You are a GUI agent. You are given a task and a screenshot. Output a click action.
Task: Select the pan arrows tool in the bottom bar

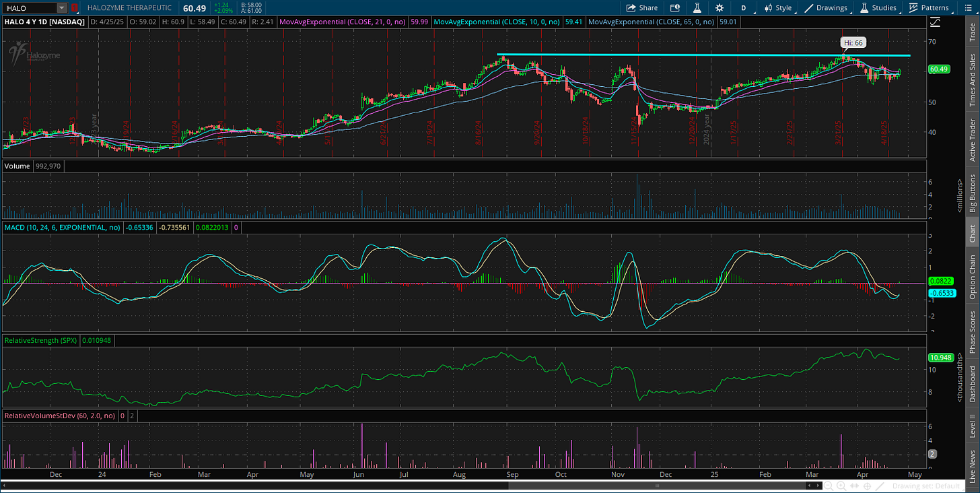coord(853,486)
